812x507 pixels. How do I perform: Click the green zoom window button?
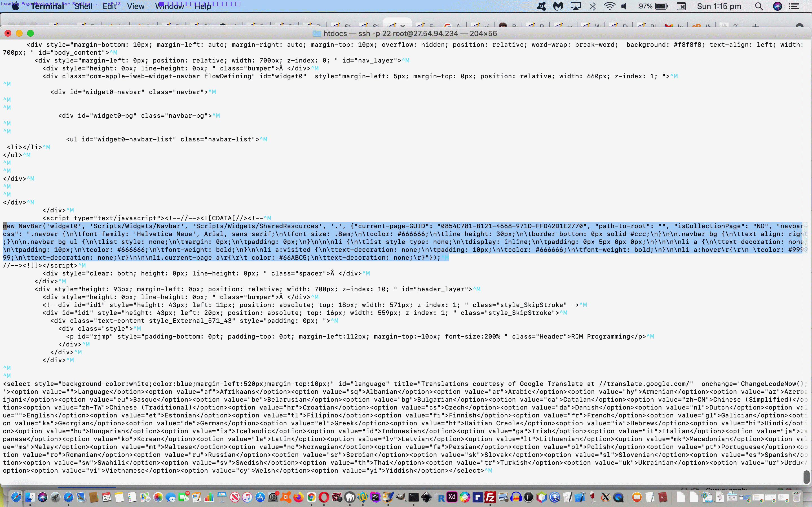tap(30, 33)
